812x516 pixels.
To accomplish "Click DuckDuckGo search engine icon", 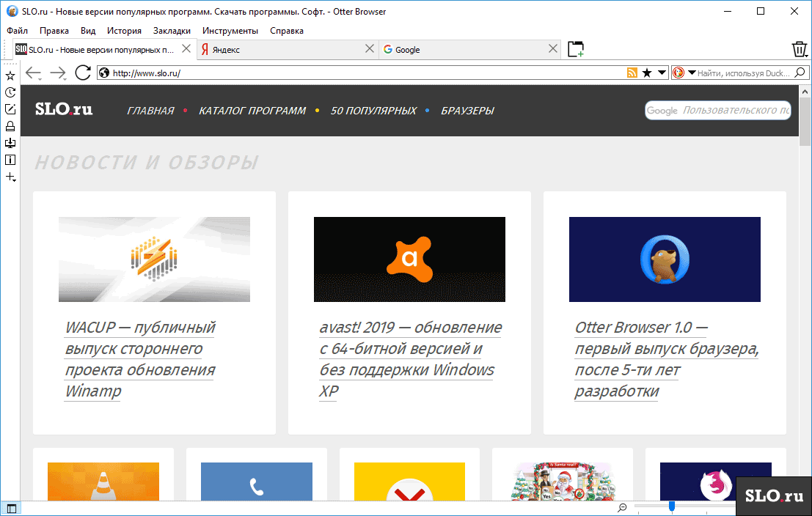I will [x=679, y=73].
